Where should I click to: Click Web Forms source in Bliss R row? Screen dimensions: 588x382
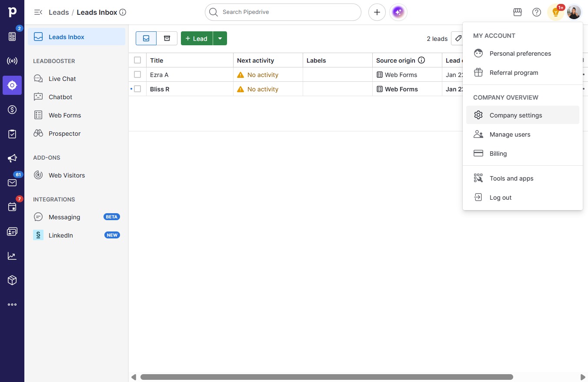point(397,89)
